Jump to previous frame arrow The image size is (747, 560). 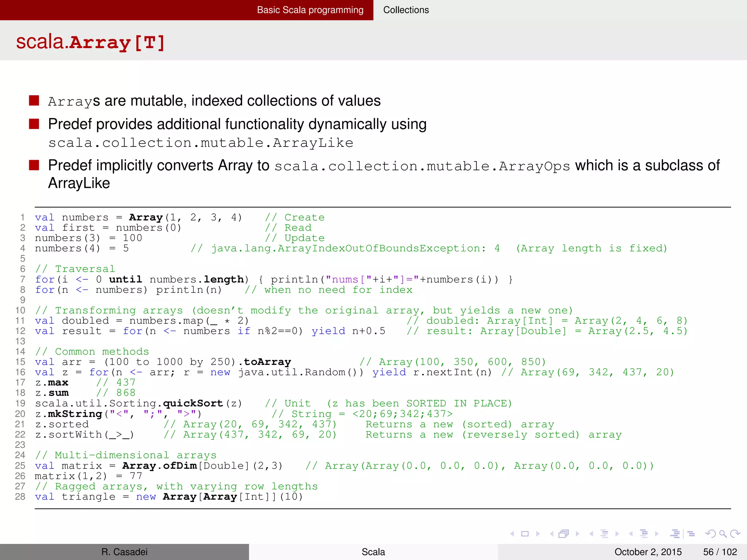tap(552, 534)
